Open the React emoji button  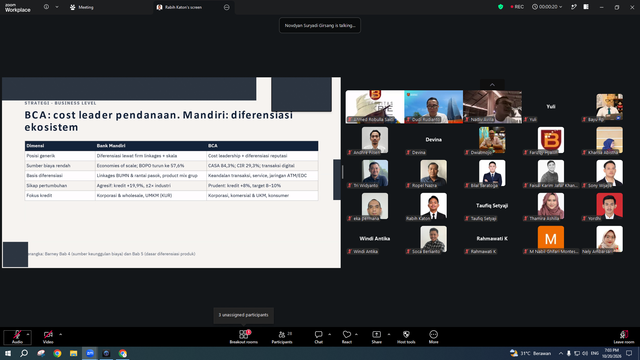click(347, 337)
